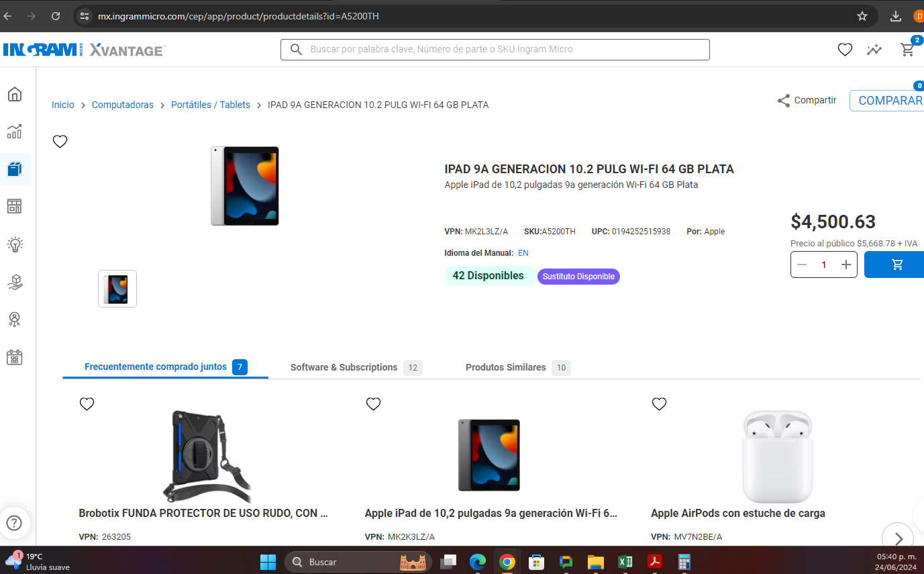924x574 pixels.
Task: Click the VPN value MK2L3LZ/A
Action: pos(486,232)
